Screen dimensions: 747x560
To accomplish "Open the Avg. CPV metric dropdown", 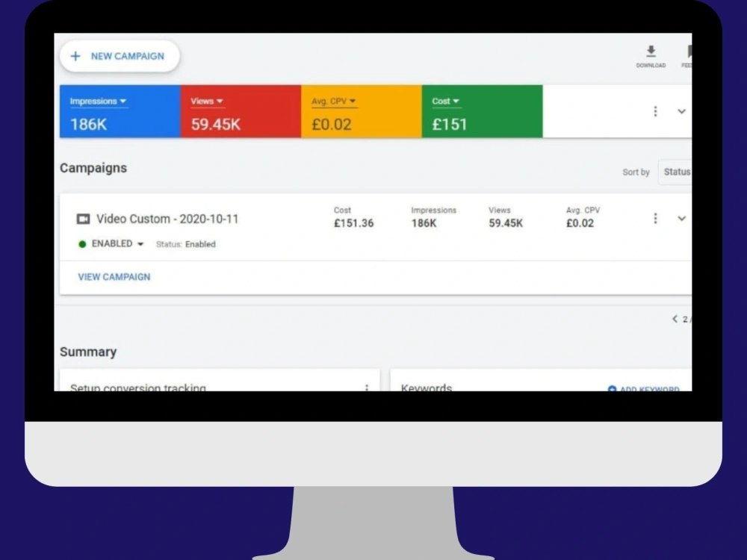I will click(x=333, y=102).
